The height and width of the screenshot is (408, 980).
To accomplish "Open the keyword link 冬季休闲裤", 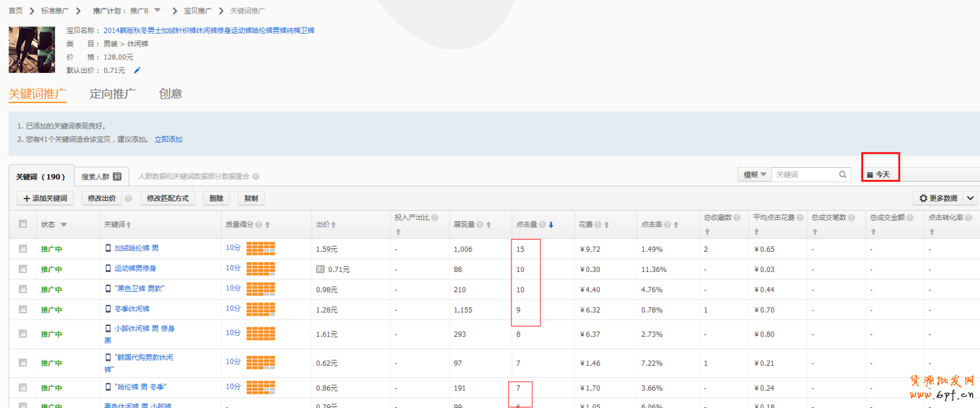I will coord(132,309).
